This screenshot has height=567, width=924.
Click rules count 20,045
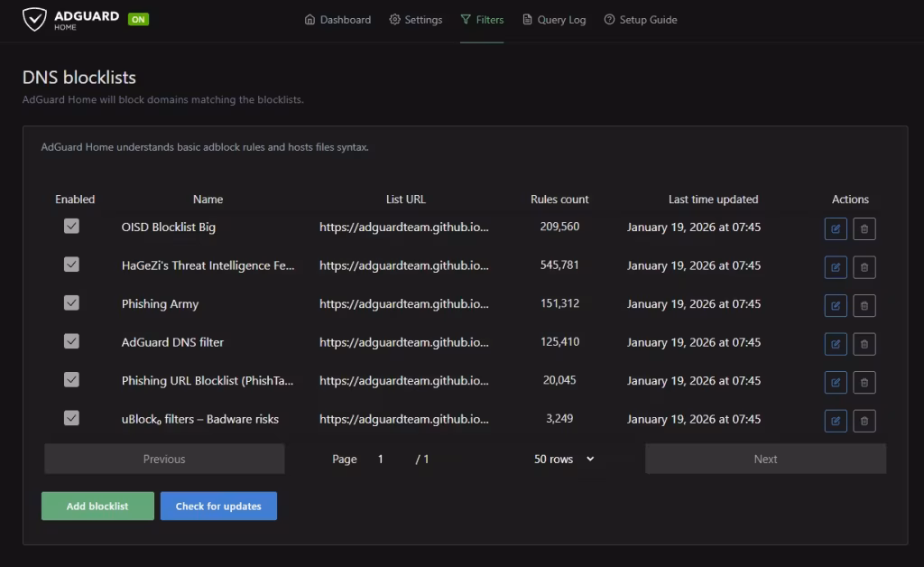(x=559, y=379)
